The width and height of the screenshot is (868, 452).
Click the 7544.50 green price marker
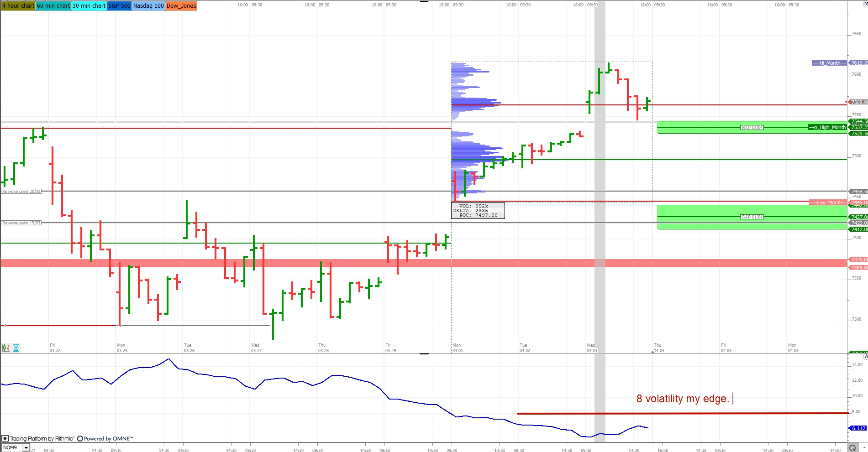tap(858, 121)
